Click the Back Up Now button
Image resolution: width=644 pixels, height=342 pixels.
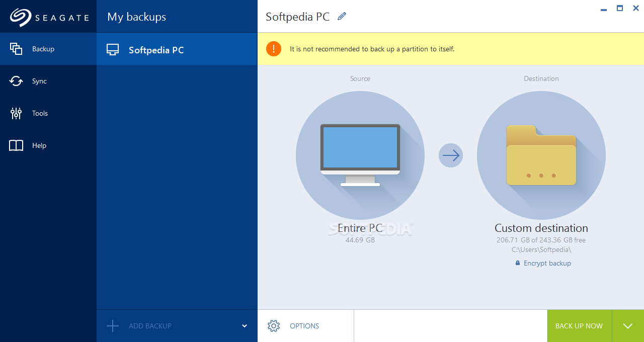[579, 325]
